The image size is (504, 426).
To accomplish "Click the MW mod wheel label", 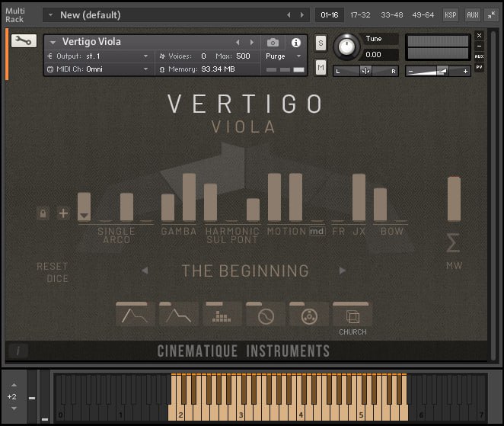I will click(x=454, y=266).
